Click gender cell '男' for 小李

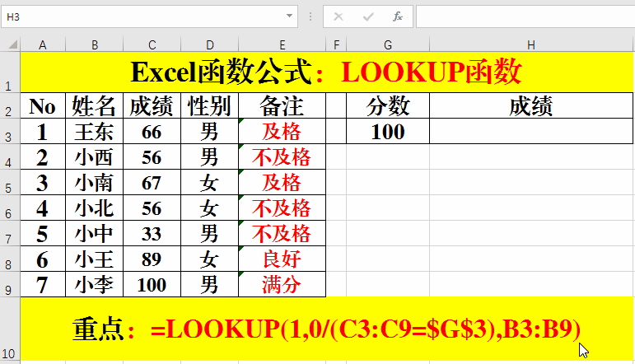click(x=209, y=284)
